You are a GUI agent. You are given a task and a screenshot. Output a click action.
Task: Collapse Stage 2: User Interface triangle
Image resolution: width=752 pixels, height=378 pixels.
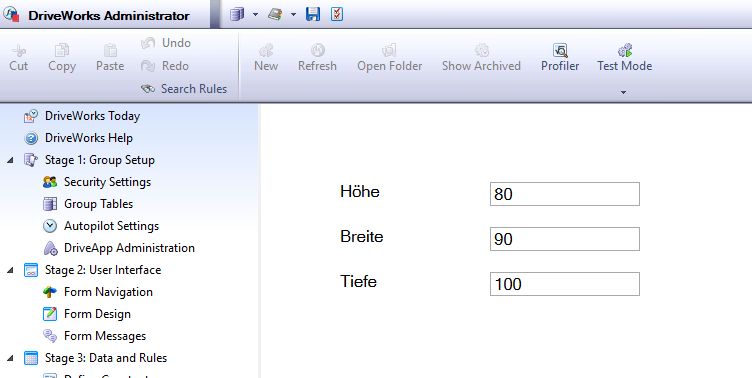pyautogui.click(x=10, y=271)
